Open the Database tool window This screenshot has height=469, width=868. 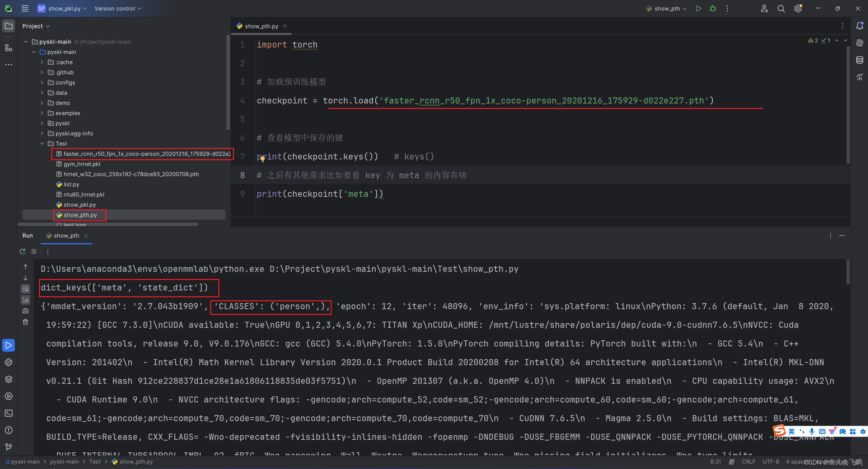860,60
